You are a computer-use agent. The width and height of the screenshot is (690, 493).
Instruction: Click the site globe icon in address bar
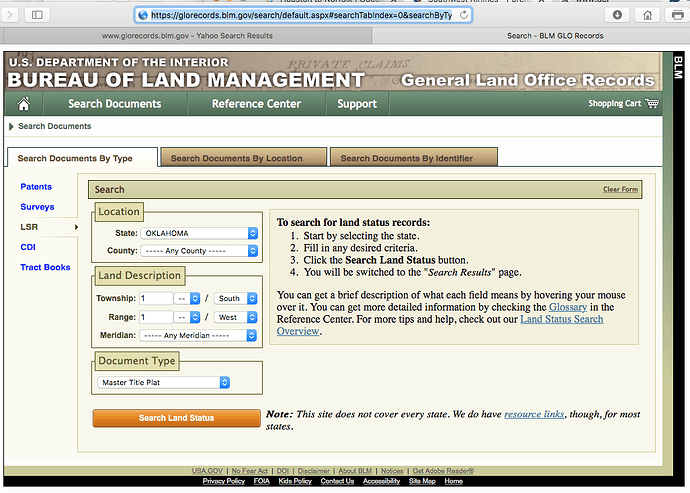pos(143,15)
